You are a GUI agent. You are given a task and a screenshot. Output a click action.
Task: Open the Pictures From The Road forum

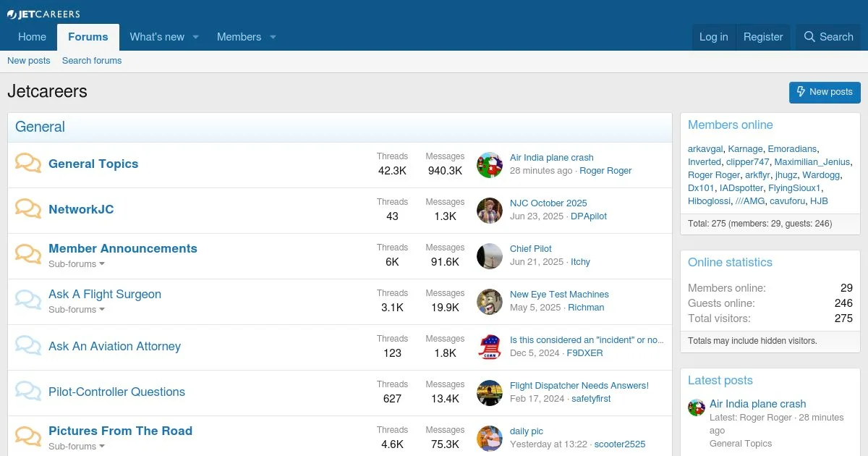120,431
